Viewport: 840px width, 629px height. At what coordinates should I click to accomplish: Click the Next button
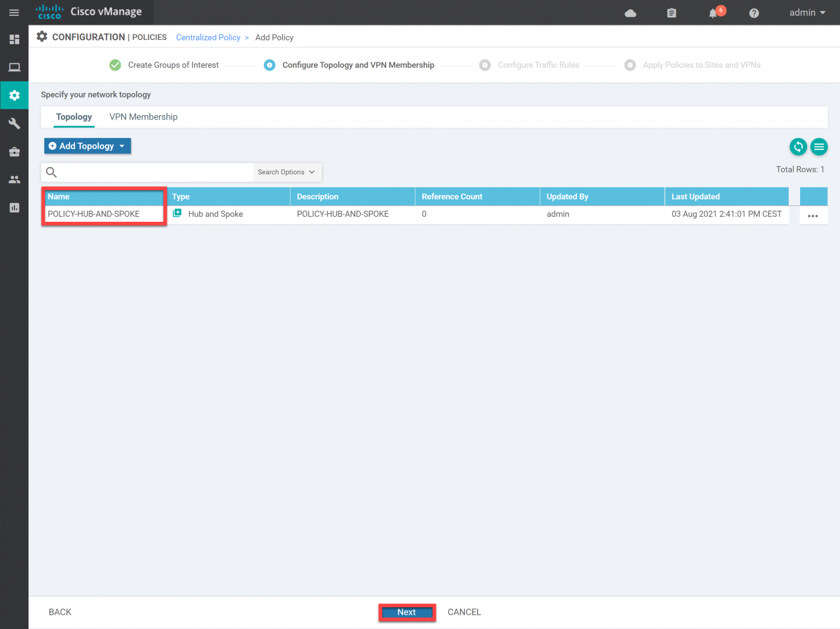406,612
